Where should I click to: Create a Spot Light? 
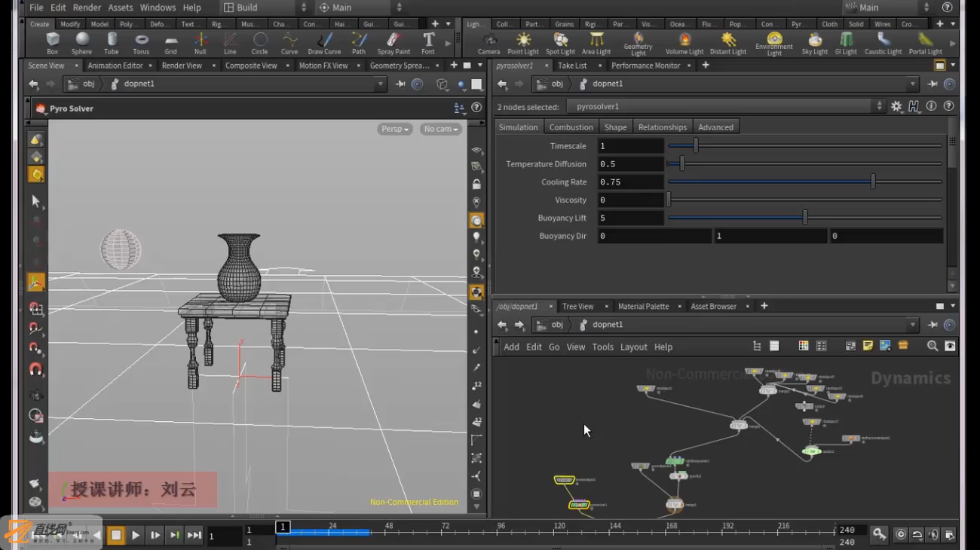560,43
